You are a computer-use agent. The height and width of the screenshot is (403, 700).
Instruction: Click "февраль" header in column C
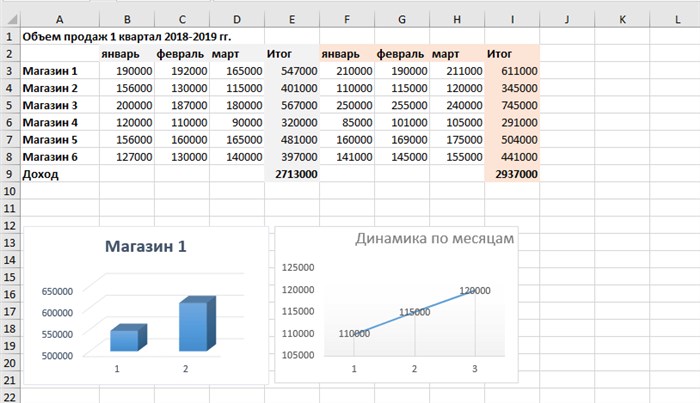pyautogui.click(x=182, y=54)
